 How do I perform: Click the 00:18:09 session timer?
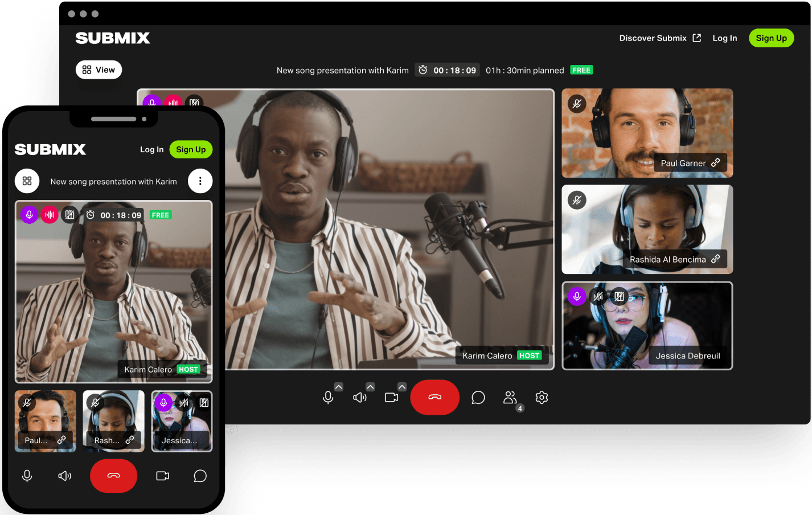click(x=448, y=70)
